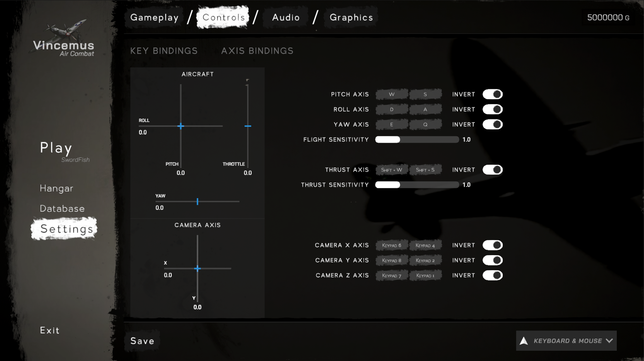Click the camera axis crosshair marker
The image size is (644, 361).
(198, 268)
